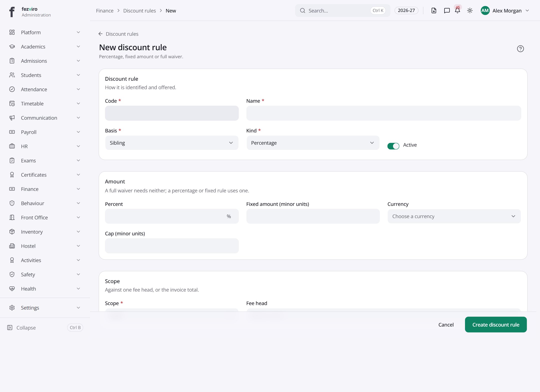Click the Timetable calendar icon
This screenshot has height=392, width=540.
12,103
